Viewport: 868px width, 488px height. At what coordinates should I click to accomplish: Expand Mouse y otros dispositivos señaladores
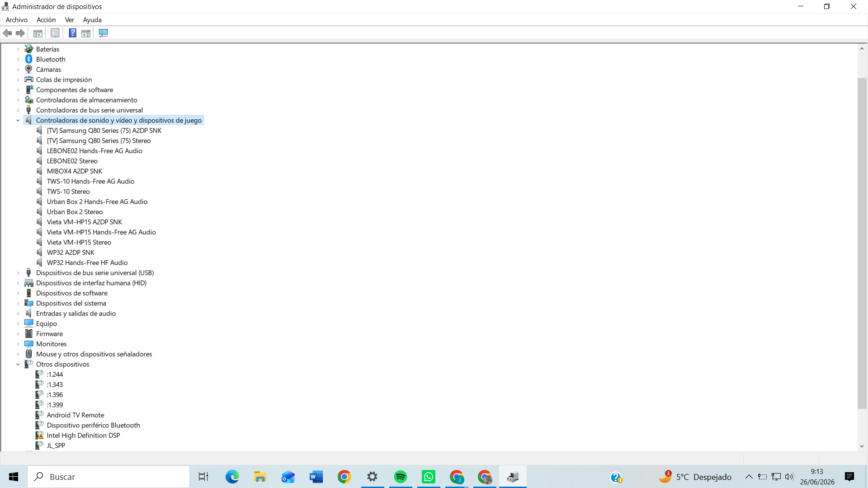pos(18,354)
